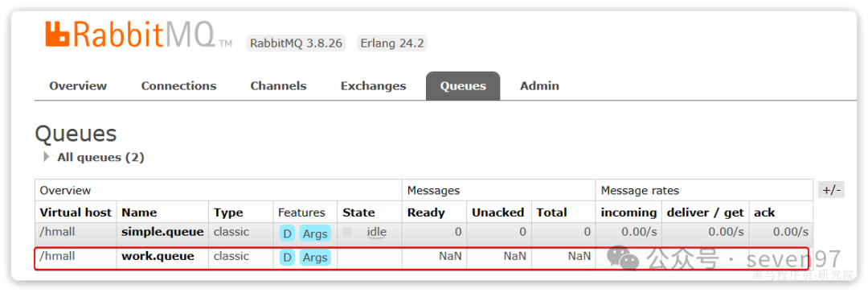Open the work.queue link
868x293 pixels.
(x=158, y=256)
